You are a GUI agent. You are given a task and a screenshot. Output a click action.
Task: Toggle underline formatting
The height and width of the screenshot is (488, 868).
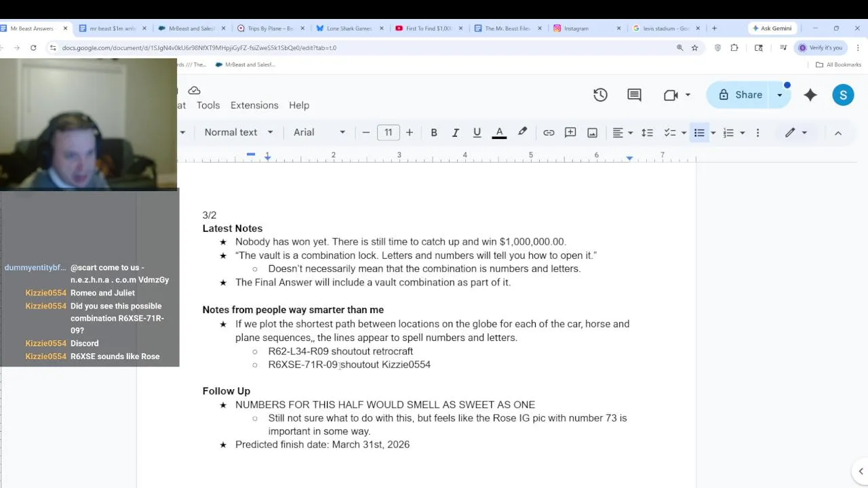click(x=477, y=132)
